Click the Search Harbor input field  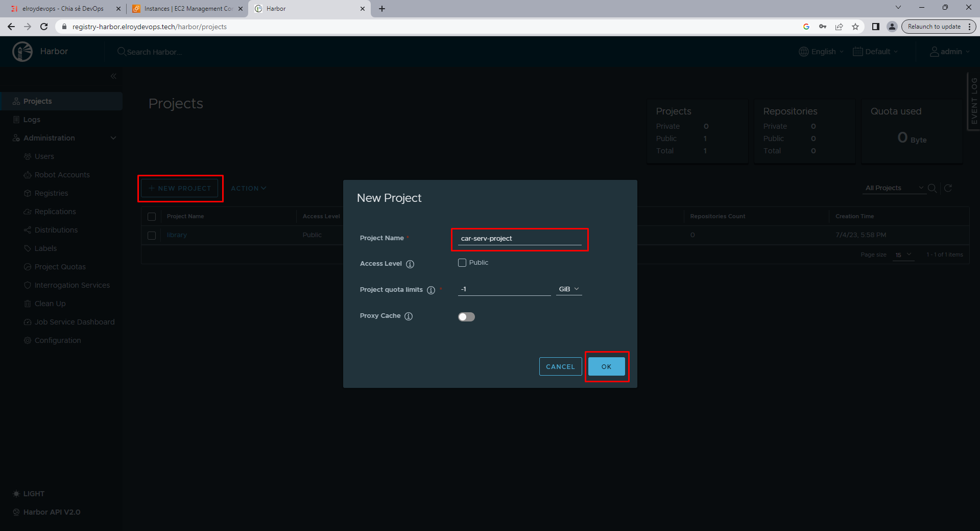click(154, 52)
